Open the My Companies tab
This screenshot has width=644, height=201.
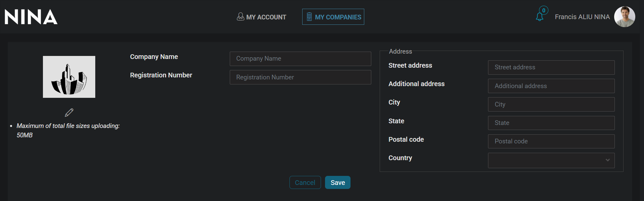[333, 17]
